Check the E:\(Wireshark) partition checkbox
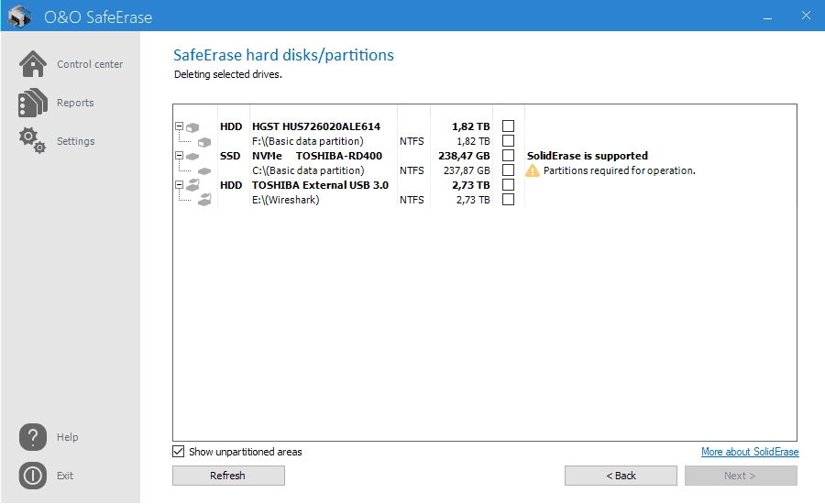825x504 pixels. point(508,200)
